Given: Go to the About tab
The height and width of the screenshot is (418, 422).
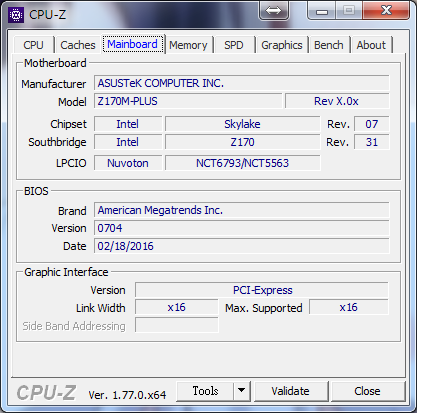Looking at the screenshot, I should point(371,45).
